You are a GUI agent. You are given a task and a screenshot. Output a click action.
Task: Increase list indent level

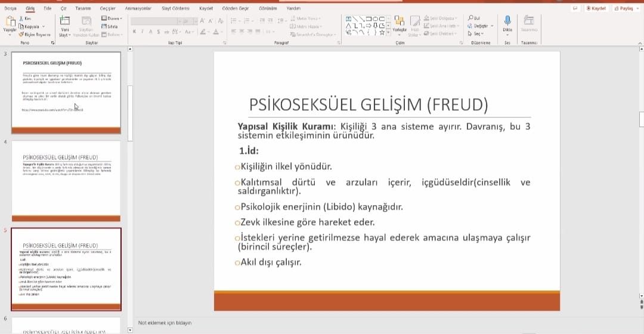click(x=270, y=20)
